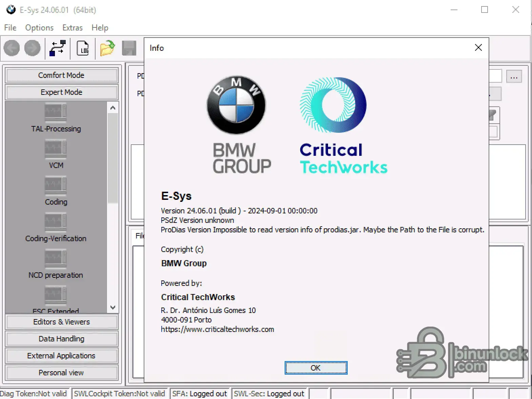Screen dimensions: 532x399
Task: Click the 'Version 24.06.01' build text
Action: click(239, 211)
